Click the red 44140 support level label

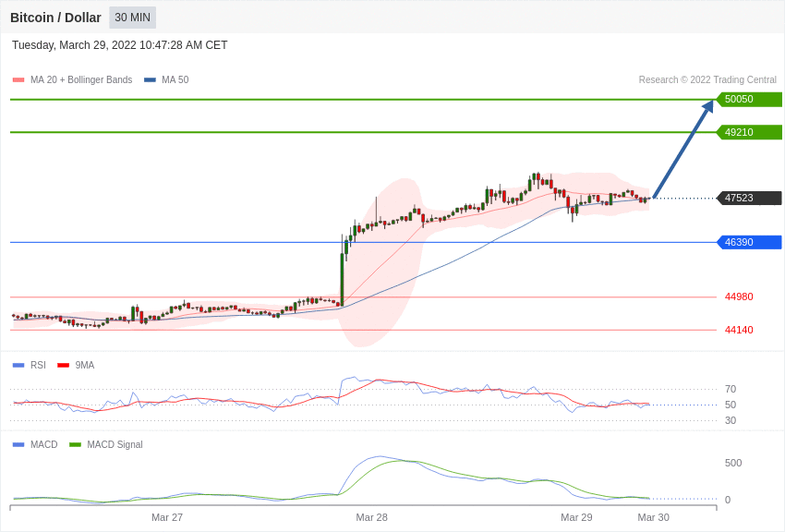[x=739, y=330]
